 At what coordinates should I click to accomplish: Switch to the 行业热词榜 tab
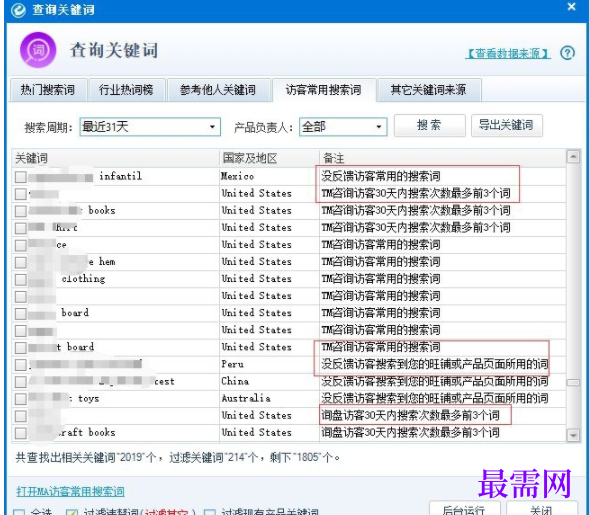pos(126,90)
